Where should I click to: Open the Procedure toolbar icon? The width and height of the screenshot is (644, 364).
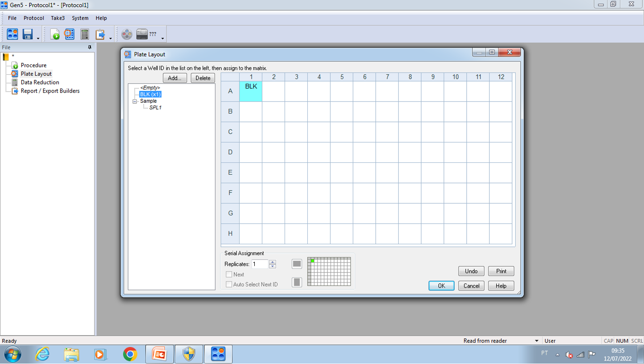tap(55, 34)
